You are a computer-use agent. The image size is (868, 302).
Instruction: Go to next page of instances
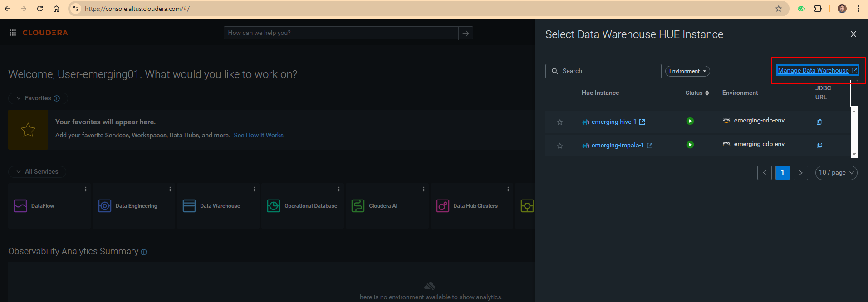point(801,173)
